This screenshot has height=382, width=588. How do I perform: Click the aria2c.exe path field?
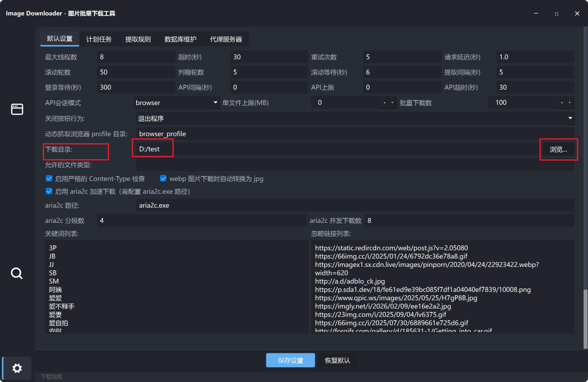[x=355, y=205]
